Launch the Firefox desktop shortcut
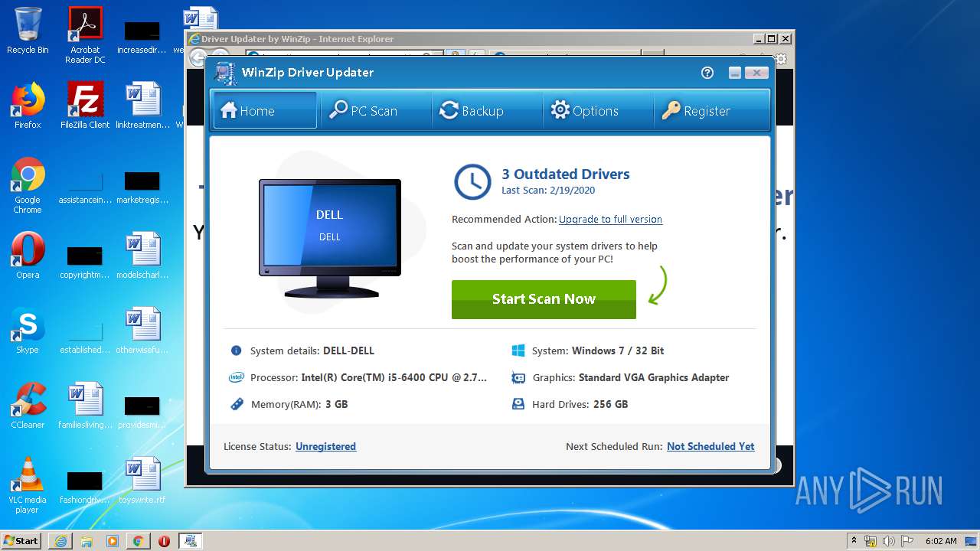Image resolution: width=980 pixels, height=551 pixels. point(28,106)
